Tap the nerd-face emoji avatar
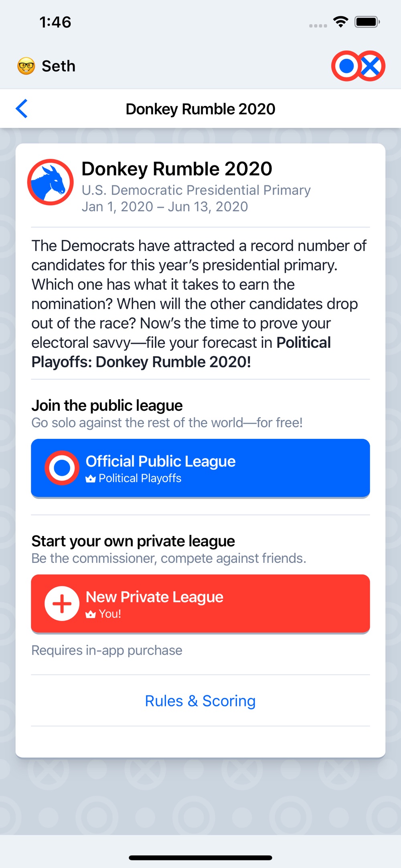Screen dimensions: 401x868 (26, 66)
